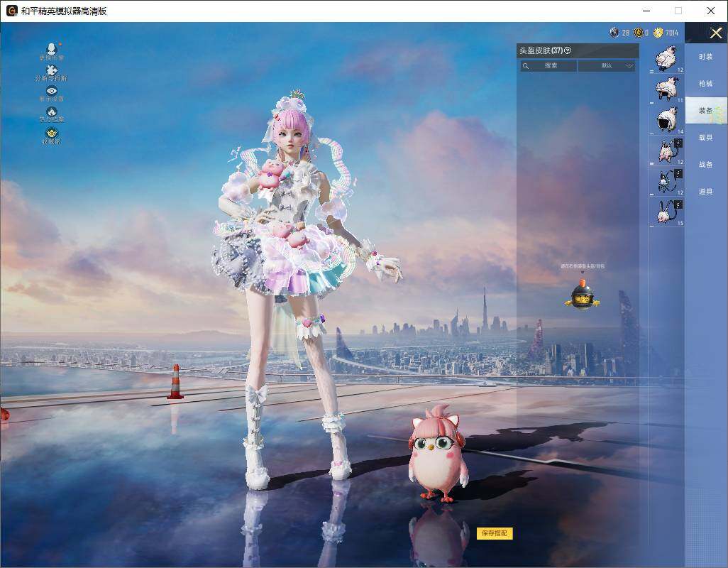Viewport: 728px width, 568px height.
Task: Click the yellow 保存搭配 button
Action: tap(495, 533)
